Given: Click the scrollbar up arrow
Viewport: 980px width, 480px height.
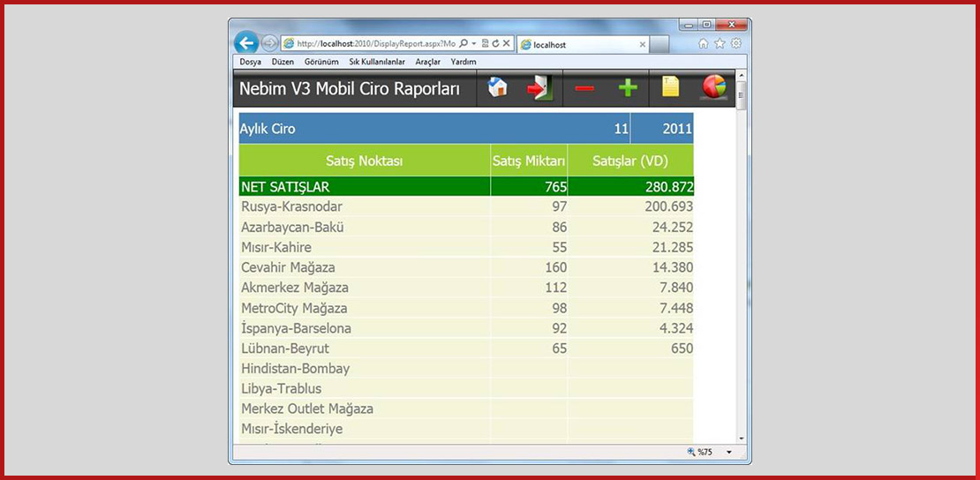Looking at the screenshot, I should 742,75.
